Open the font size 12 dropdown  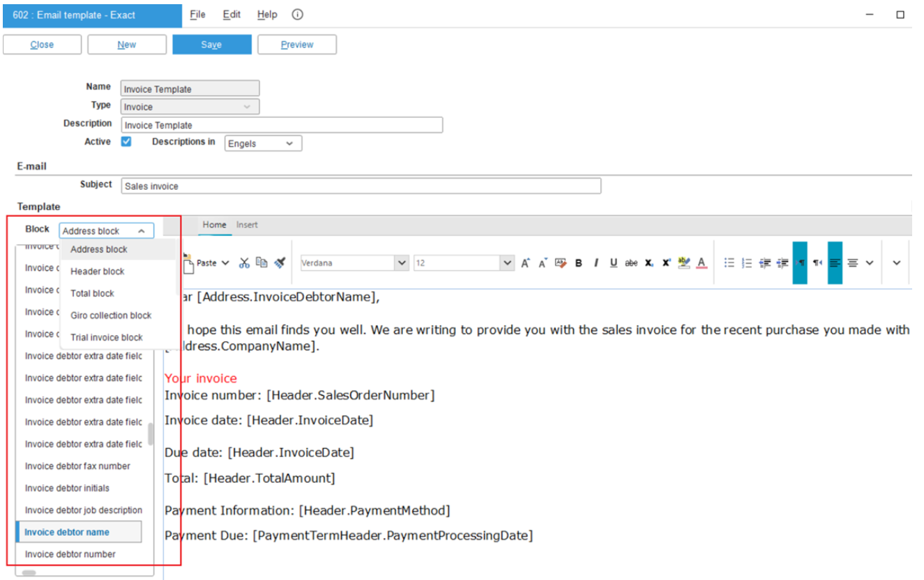pos(507,263)
